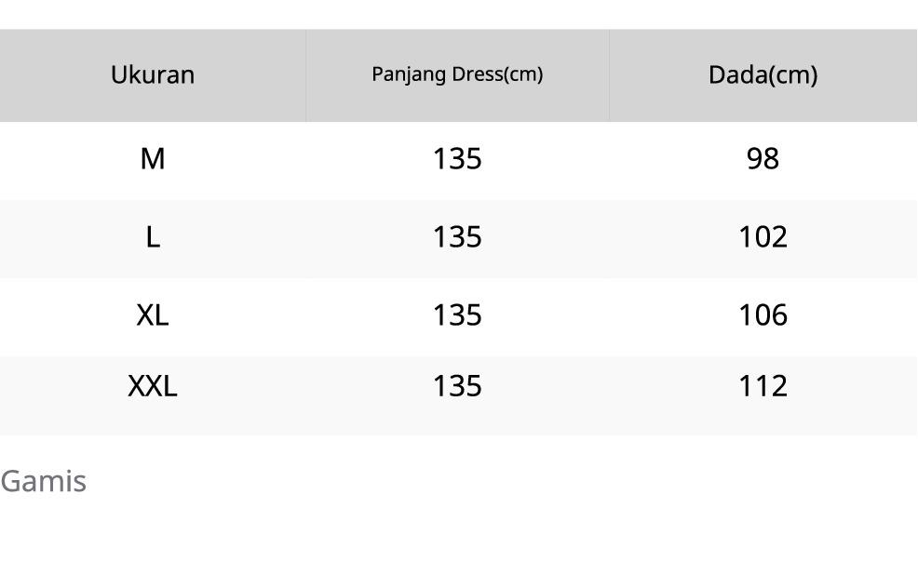Image resolution: width=918 pixels, height=588 pixels.
Task: Click the Panjang Dress(cm) column header
Action: (x=457, y=74)
